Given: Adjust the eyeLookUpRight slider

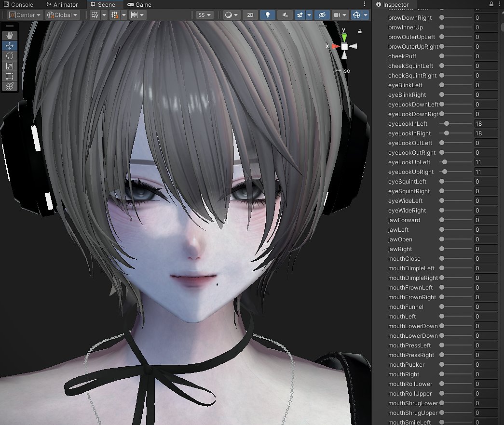Looking at the screenshot, I should pyautogui.click(x=456, y=172).
